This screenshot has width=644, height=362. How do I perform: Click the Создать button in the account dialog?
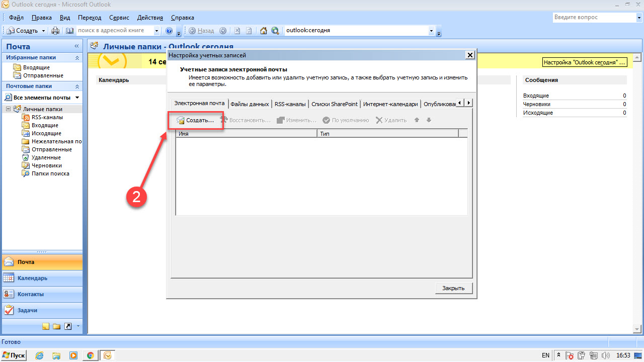pyautogui.click(x=195, y=120)
